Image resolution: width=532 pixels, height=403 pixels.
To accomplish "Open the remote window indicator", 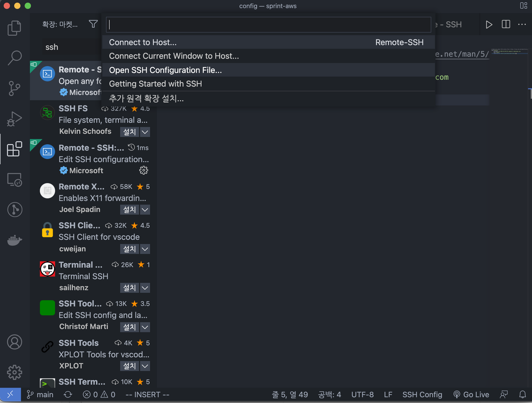I will tap(10, 395).
